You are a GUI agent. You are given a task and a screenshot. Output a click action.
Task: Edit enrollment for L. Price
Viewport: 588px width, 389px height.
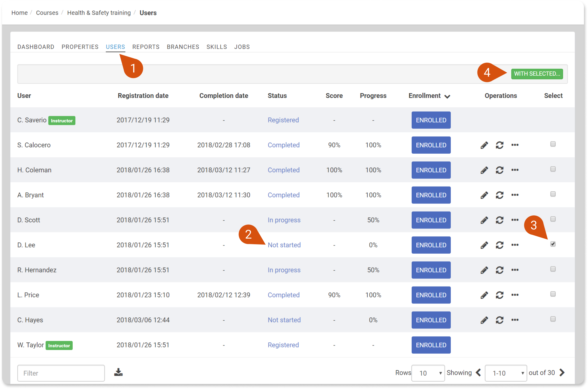point(484,295)
